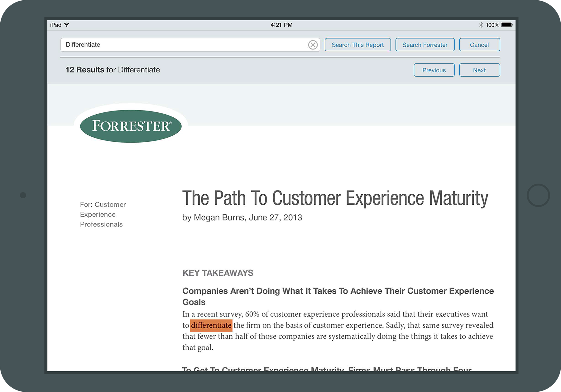The width and height of the screenshot is (561, 392).
Task: Click the Search This Report button
Action: click(x=357, y=45)
